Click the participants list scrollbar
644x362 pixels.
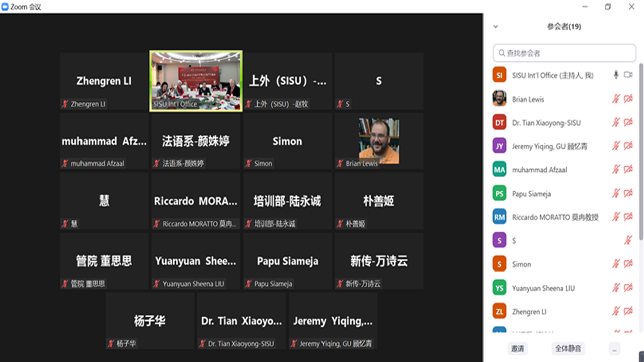pos(641,151)
